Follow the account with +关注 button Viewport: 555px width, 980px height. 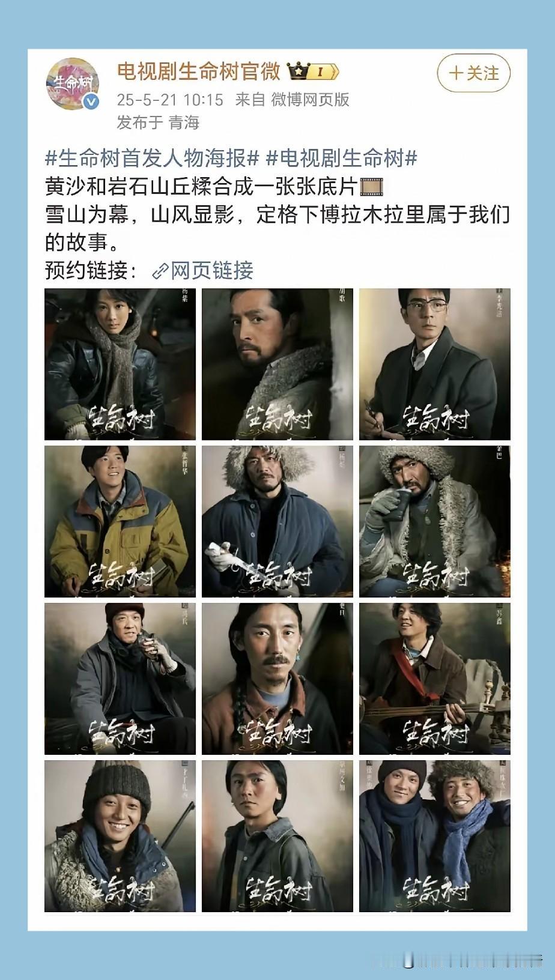click(x=473, y=73)
